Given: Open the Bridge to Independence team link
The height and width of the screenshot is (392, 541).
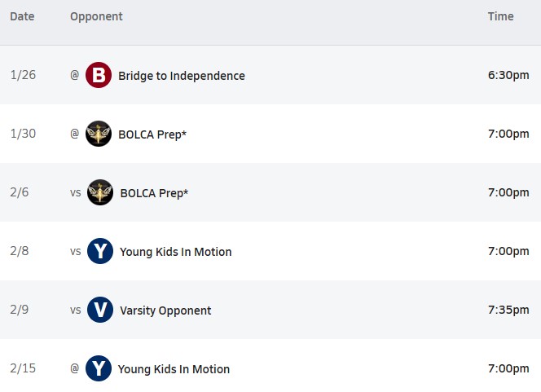Looking at the screenshot, I should click(x=181, y=76).
